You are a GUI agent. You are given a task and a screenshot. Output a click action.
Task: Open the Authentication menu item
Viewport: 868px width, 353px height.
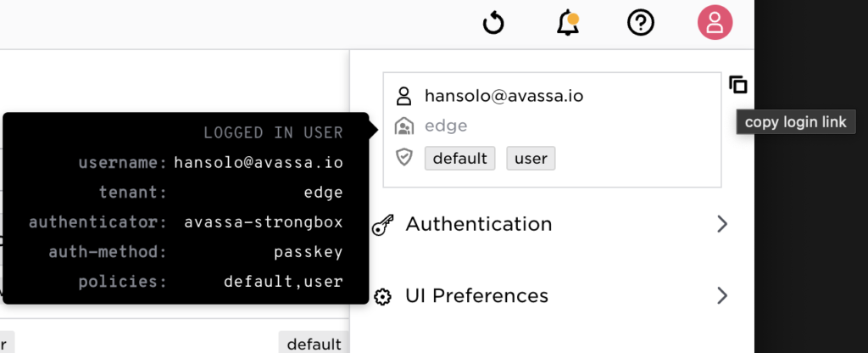coord(551,224)
